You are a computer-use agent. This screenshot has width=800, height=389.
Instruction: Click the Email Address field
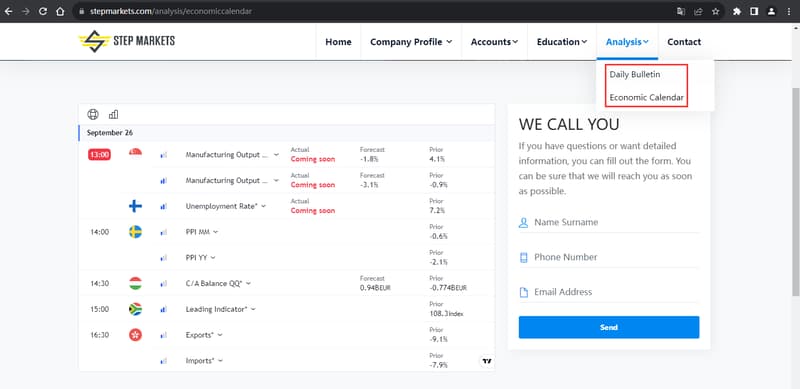609,292
